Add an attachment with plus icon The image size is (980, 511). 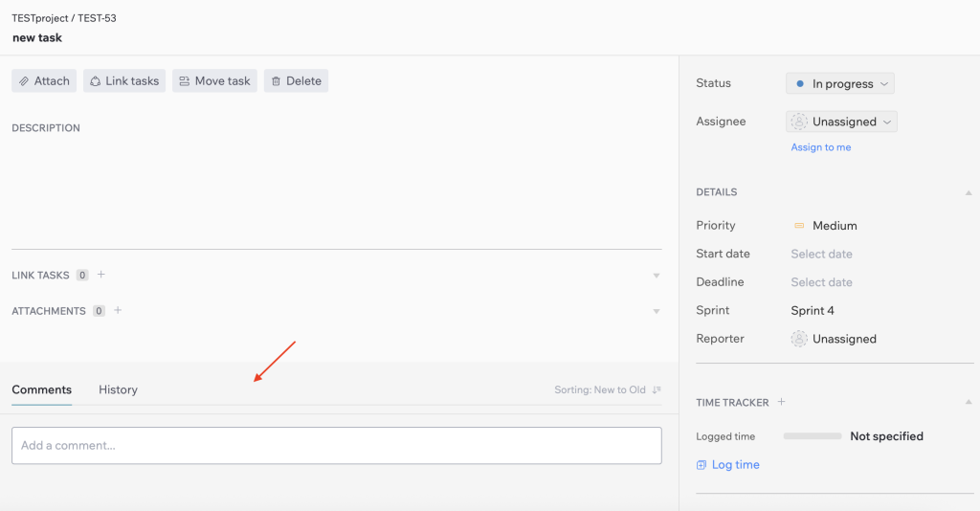pyautogui.click(x=118, y=310)
